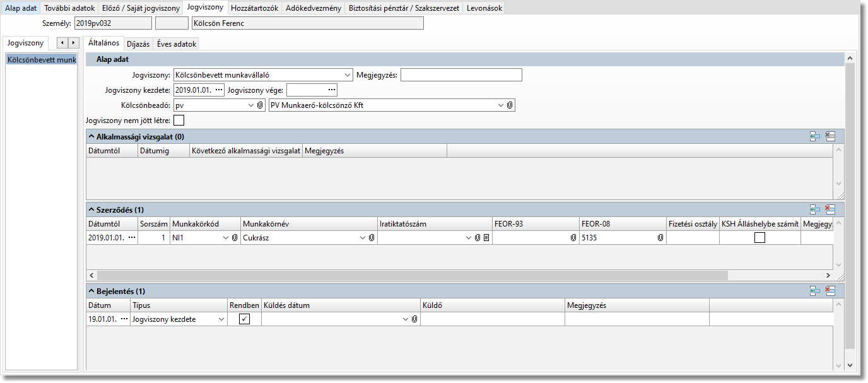The height and width of the screenshot is (383, 868).
Task: Click Következő alkalmassági vizsgalat column header
Action: pyautogui.click(x=245, y=151)
